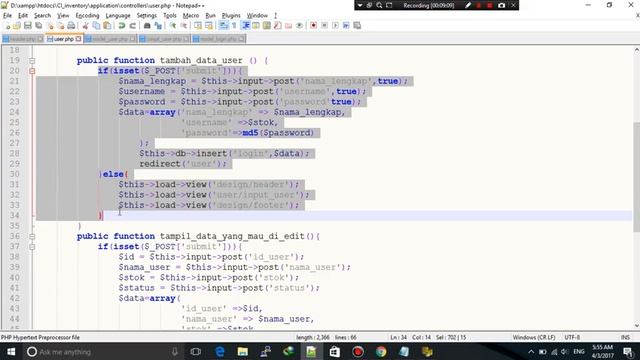
Task: Open the Plugins menu
Action: (x=231, y=16)
